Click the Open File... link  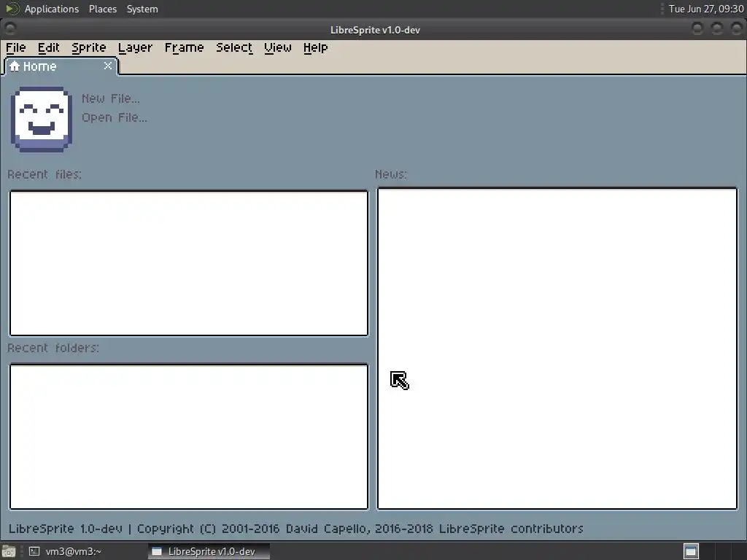tap(115, 117)
